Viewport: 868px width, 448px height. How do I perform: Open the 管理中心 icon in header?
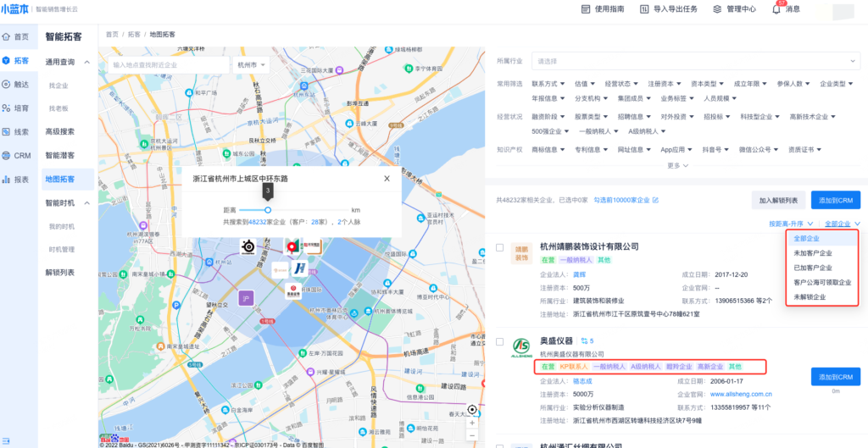(x=717, y=9)
